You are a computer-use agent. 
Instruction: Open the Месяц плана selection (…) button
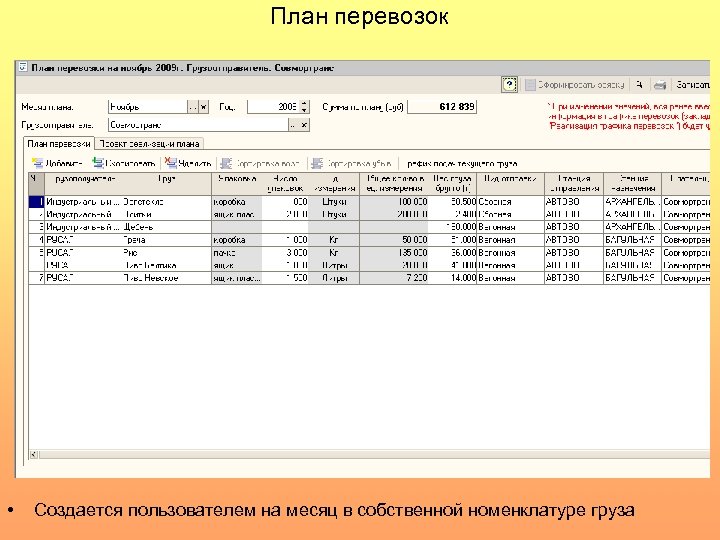(193, 107)
